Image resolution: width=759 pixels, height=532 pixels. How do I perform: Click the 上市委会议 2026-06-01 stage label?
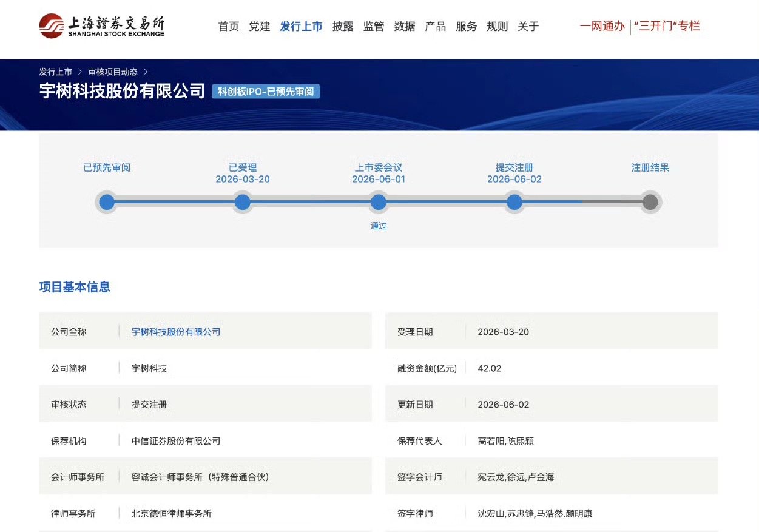[x=379, y=173]
